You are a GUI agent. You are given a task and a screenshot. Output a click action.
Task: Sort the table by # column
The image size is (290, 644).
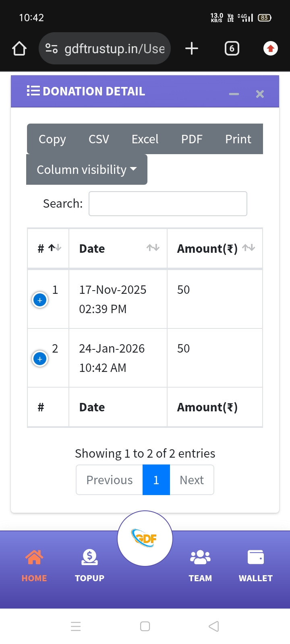click(x=48, y=249)
